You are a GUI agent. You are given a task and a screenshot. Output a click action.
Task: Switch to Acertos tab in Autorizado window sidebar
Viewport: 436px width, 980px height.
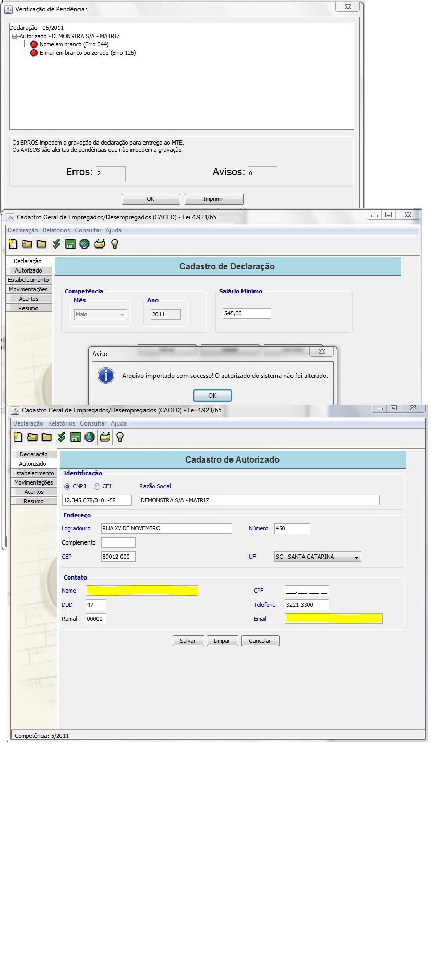(x=33, y=492)
